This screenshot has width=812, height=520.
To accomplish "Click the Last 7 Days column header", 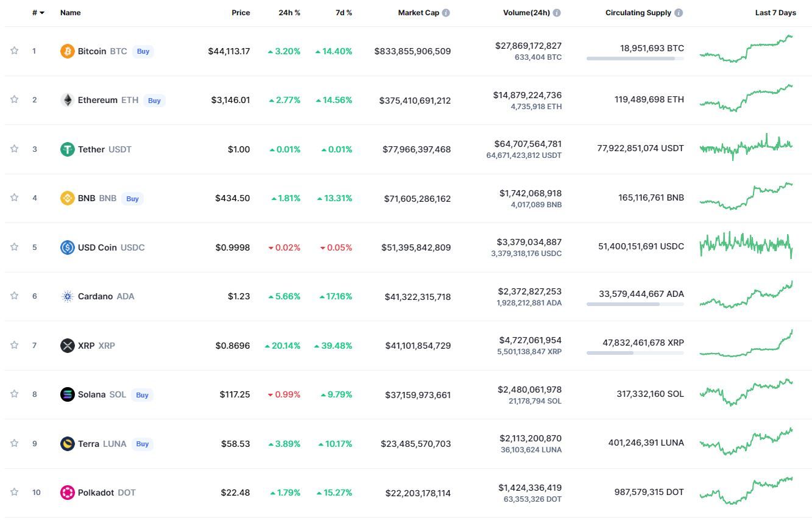I will click(x=775, y=13).
